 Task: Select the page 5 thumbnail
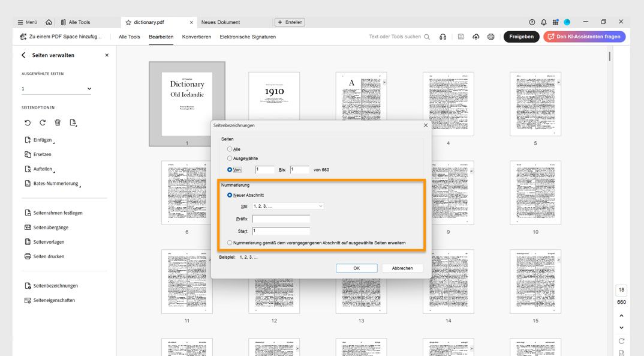point(535,104)
